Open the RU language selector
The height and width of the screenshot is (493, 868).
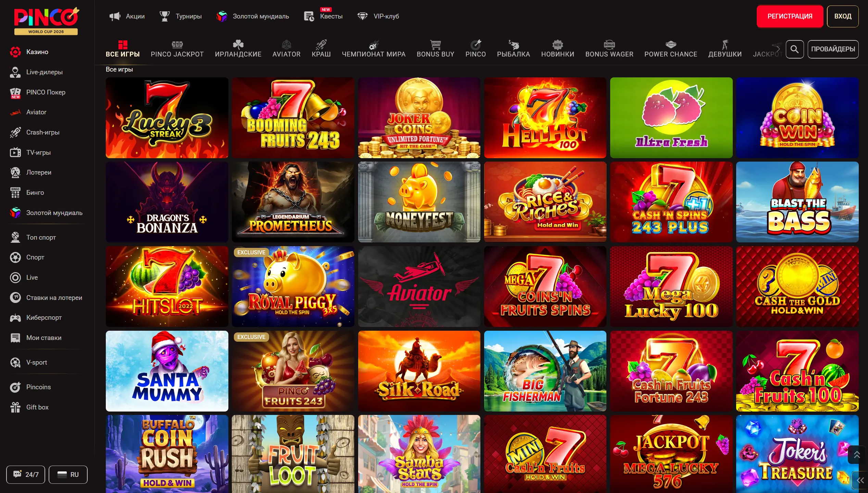coord(68,475)
